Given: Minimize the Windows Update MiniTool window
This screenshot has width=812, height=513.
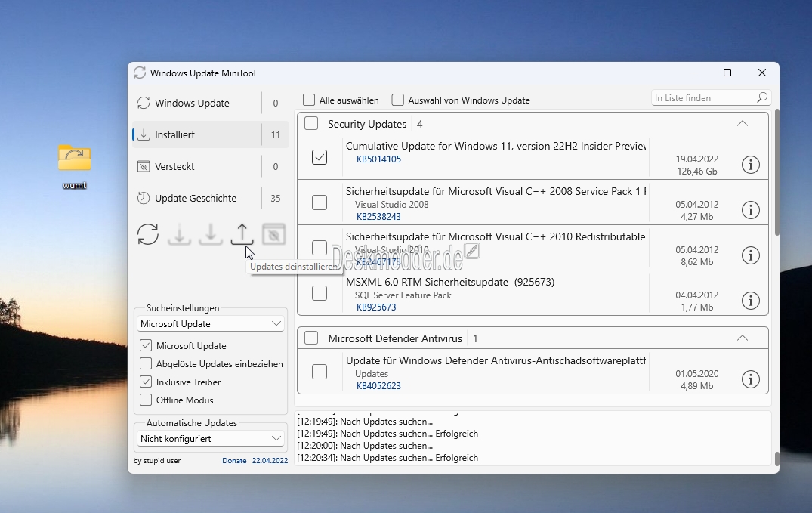Looking at the screenshot, I should (x=693, y=73).
